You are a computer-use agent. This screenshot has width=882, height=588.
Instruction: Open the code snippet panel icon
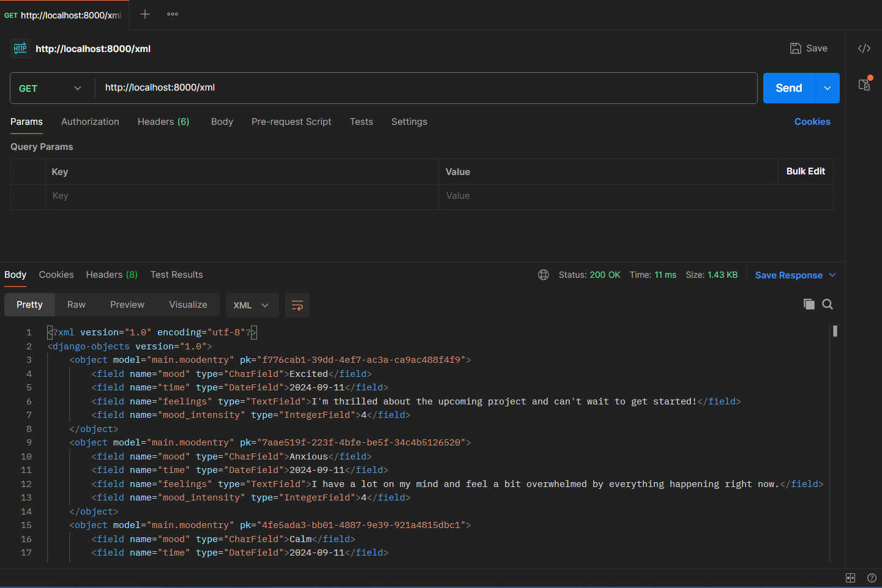[864, 48]
